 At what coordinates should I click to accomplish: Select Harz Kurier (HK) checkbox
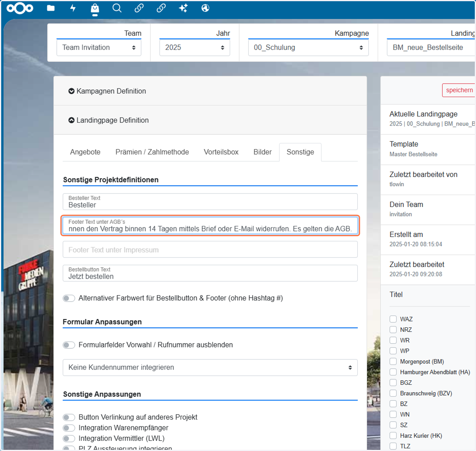(x=393, y=436)
